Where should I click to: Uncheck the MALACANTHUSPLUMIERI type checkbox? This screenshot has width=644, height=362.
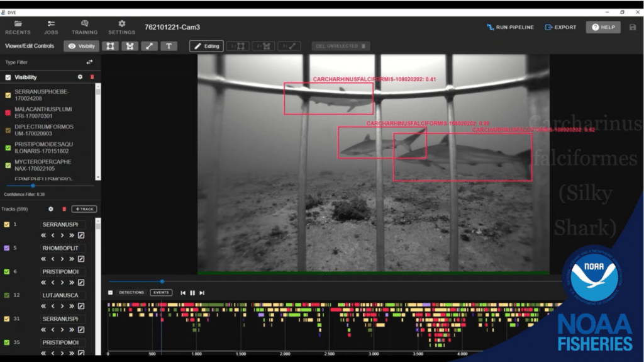pos(8,113)
